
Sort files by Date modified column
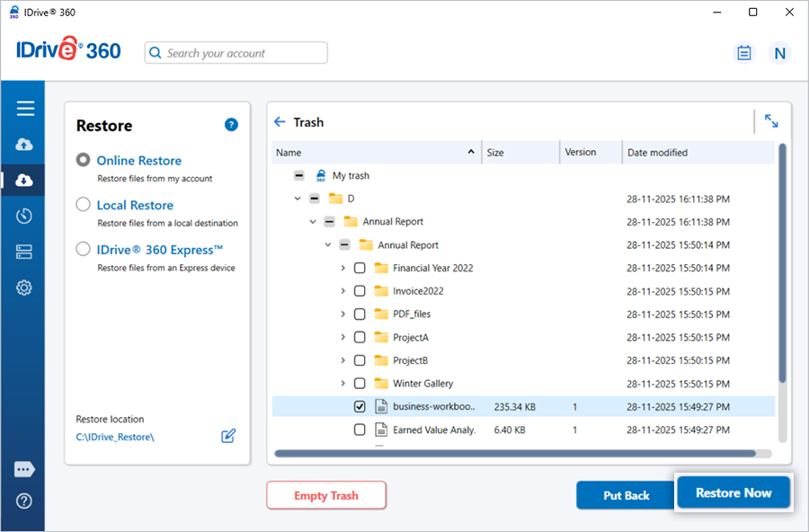pos(657,153)
